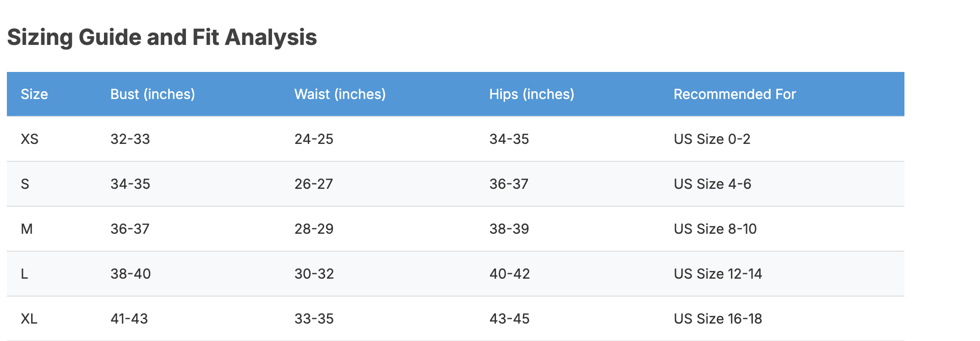The width and height of the screenshot is (980, 341).
Task: Click hips value 40-42
Action: [509, 274]
